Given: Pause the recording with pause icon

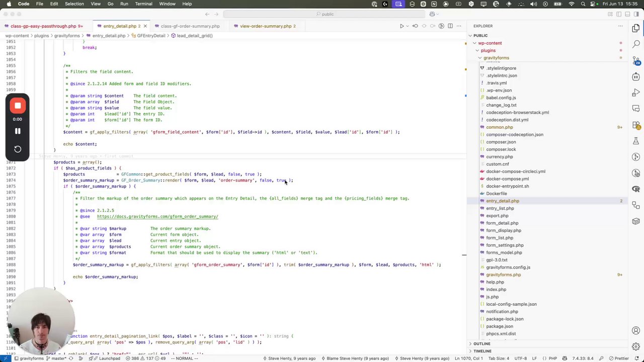Looking at the screenshot, I should [18, 131].
